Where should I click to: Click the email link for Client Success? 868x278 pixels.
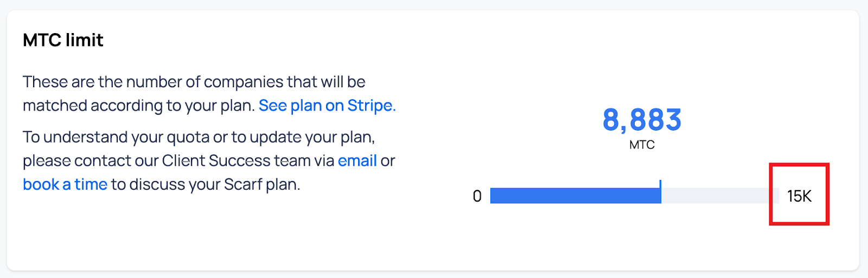tap(357, 160)
